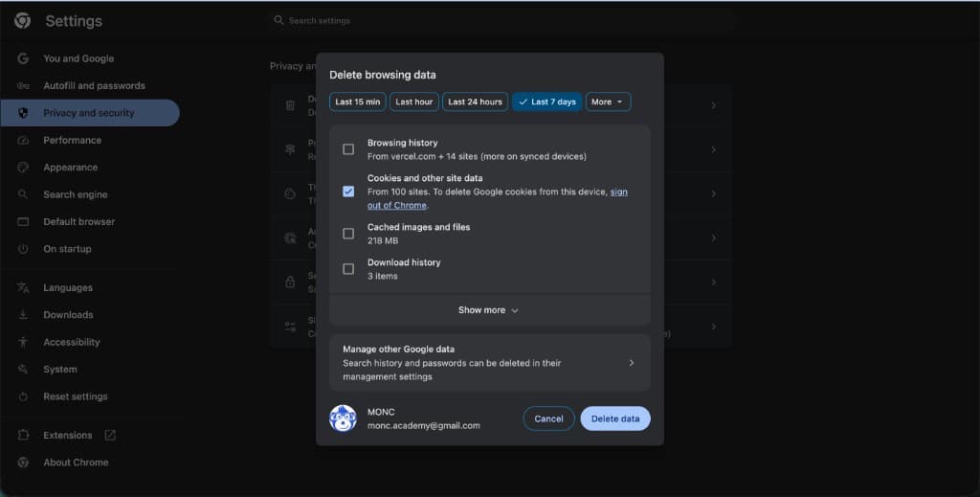Click the trash icon in first background settings row
The height and width of the screenshot is (497, 980).
click(290, 105)
